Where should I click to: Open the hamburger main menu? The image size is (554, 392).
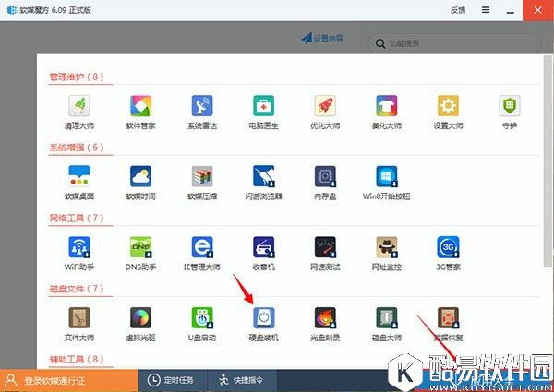(x=486, y=10)
